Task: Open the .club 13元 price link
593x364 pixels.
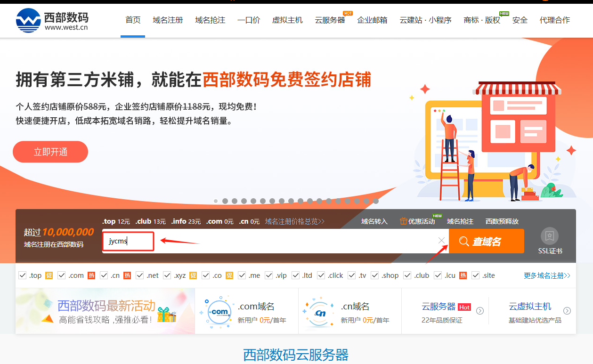Action: pos(151,221)
